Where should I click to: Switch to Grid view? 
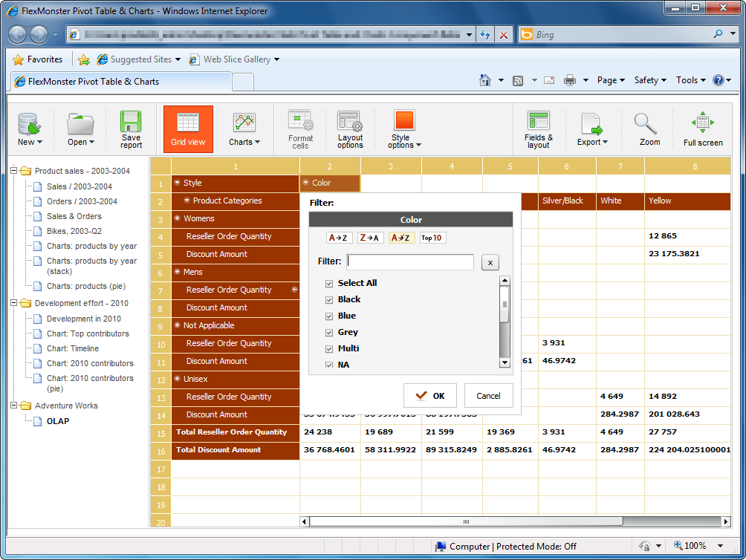pos(188,129)
